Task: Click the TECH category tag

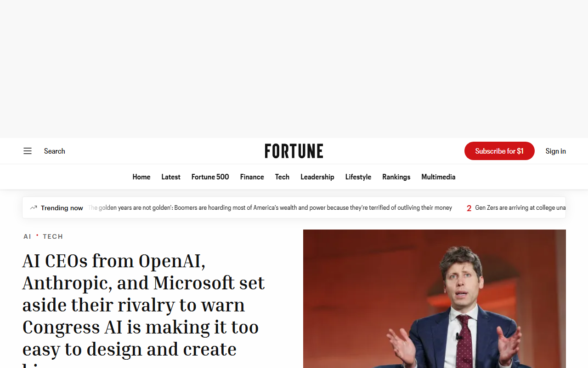Action: point(53,236)
